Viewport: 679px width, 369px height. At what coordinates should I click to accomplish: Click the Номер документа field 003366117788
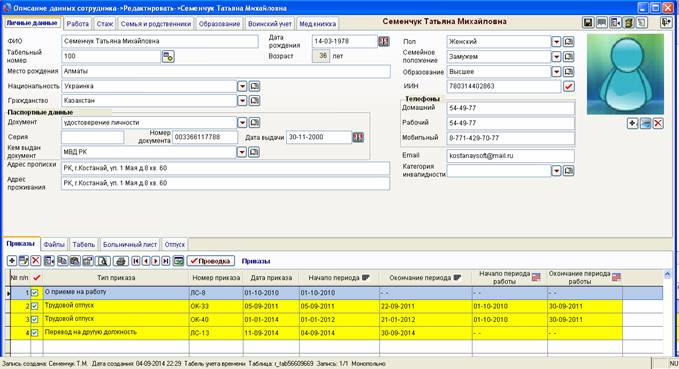pyautogui.click(x=205, y=137)
